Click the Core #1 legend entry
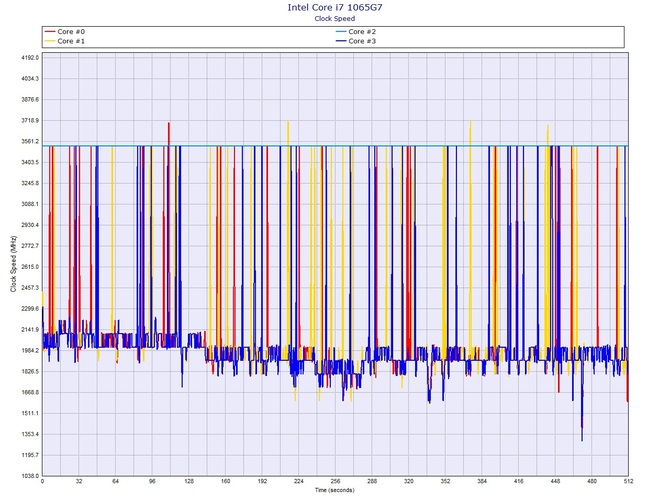The image size is (670, 502). click(65, 41)
